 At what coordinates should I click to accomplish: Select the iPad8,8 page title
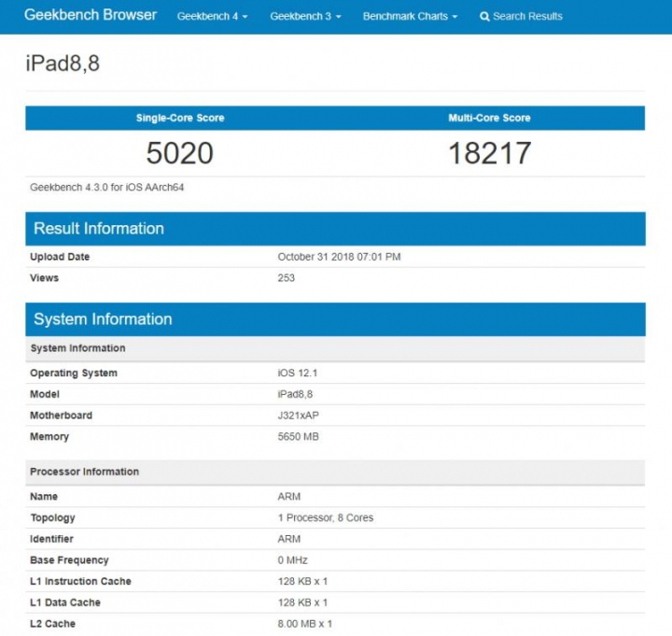[63, 64]
